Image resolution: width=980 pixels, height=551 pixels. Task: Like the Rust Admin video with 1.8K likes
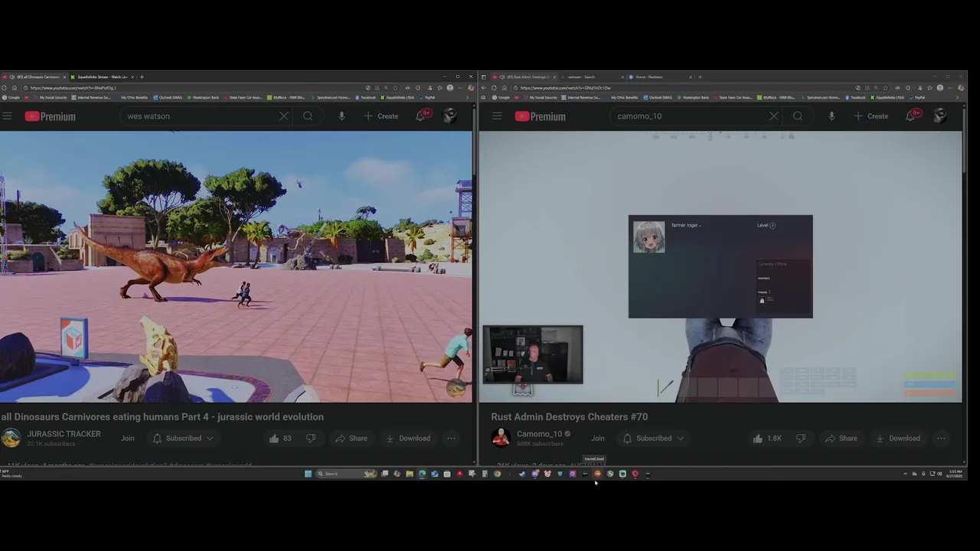point(768,439)
